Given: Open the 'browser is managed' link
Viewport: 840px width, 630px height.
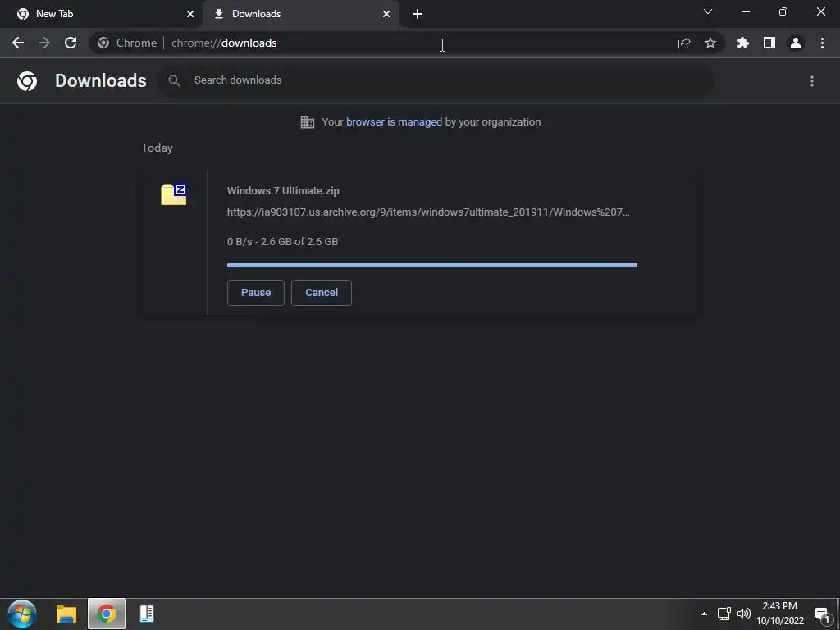Looking at the screenshot, I should (x=394, y=122).
